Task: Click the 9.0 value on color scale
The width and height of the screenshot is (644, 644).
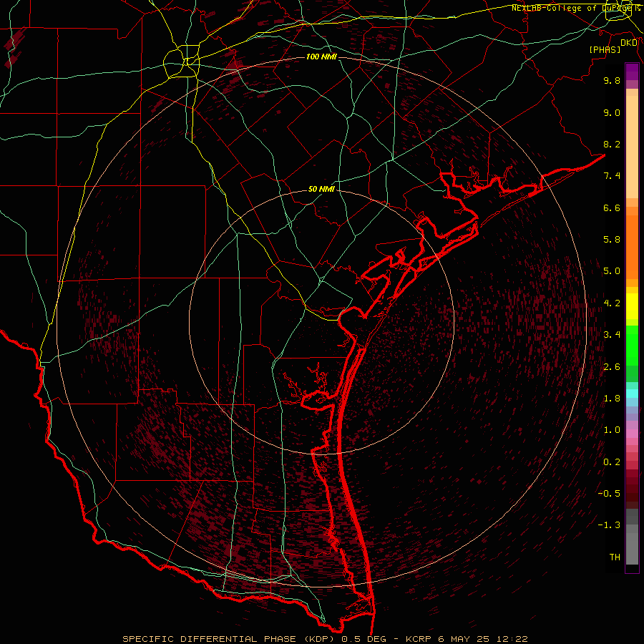Action: 612,112
